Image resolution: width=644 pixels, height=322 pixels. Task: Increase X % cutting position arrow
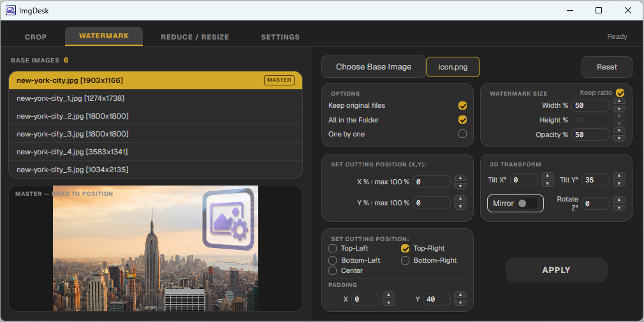460,179
